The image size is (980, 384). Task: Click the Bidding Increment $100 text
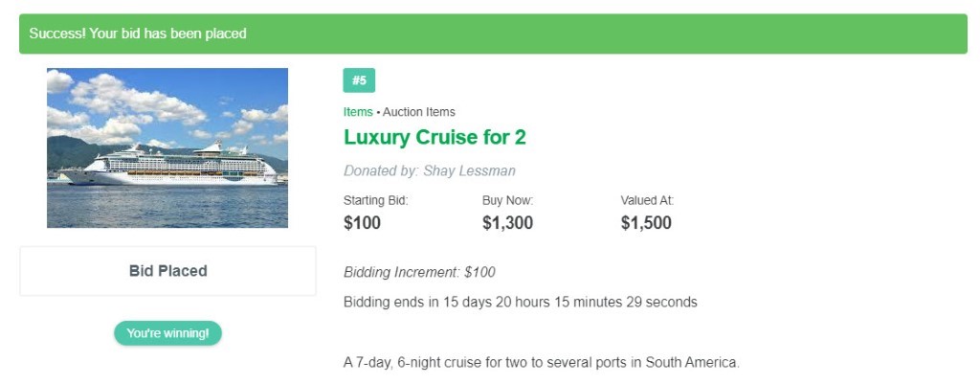[419, 273]
